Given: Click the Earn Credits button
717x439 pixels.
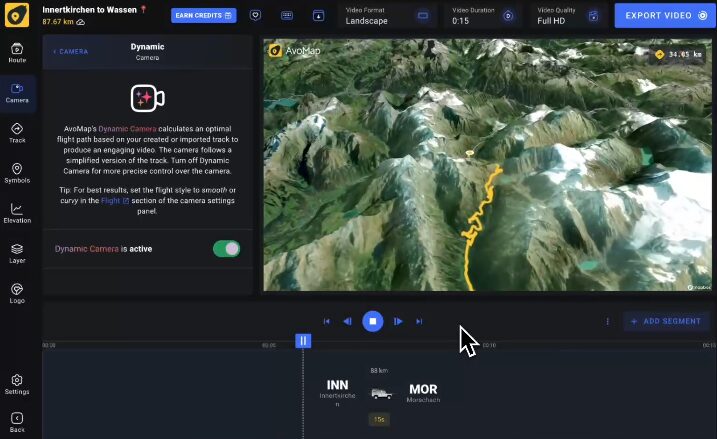Looking at the screenshot, I should click(203, 16).
